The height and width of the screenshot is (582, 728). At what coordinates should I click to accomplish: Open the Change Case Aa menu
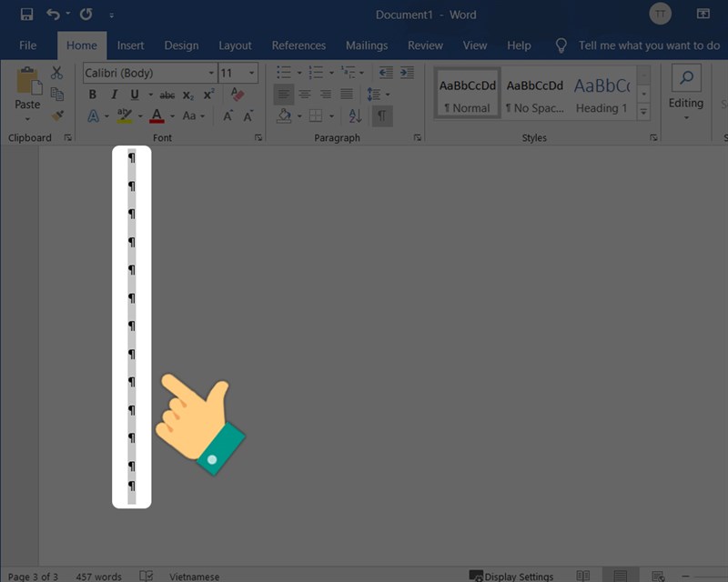(193, 115)
